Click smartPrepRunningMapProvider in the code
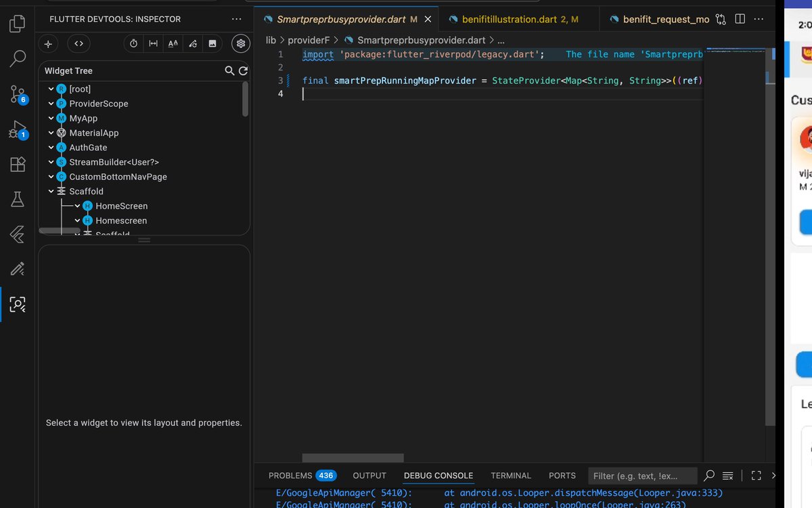812x508 pixels. pyautogui.click(x=405, y=81)
